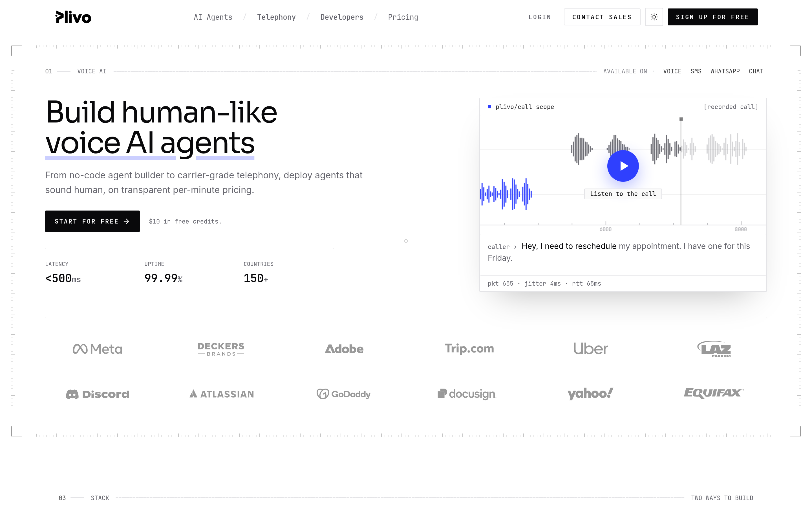Click the [recorded call] label

[x=731, y=107]
